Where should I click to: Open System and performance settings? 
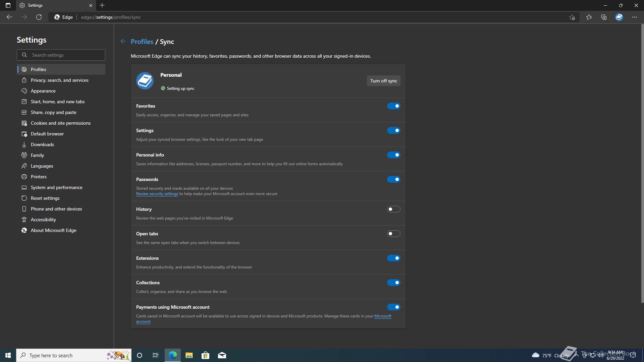pos(61,187)
